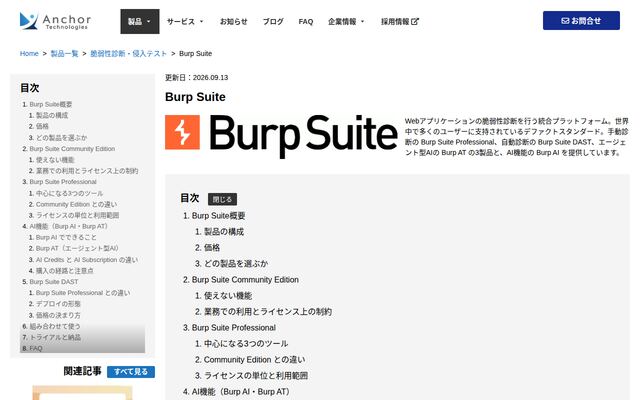Go to Home breadcrumb link
Image resolution: width=640 pixels, height=400 pixels.
click(29, 53)
